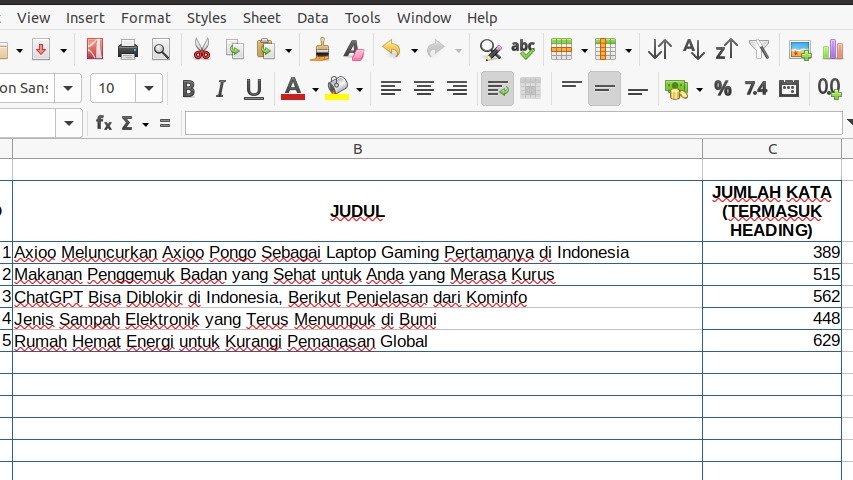Toggle Bold formatting
This screenshot has width=853, height=480.
pyautogui.click(x=188, y=88)
